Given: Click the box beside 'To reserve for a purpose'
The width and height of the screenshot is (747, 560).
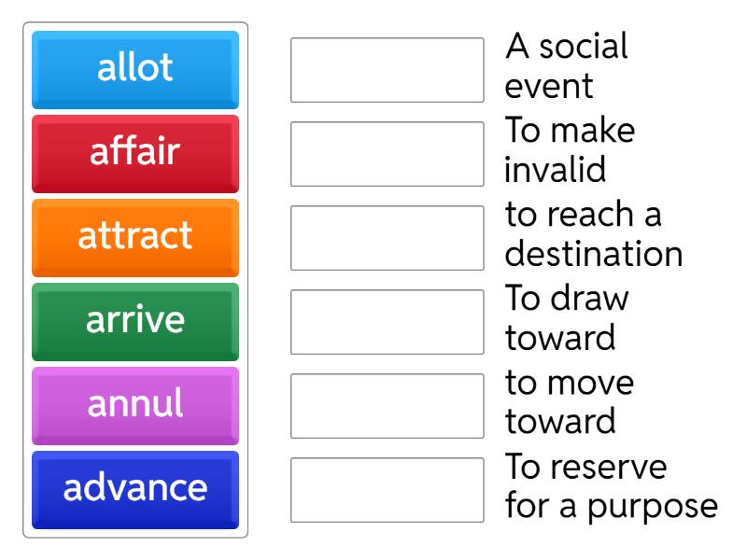Looking at the screenshot, I should (x=387, y=490).
